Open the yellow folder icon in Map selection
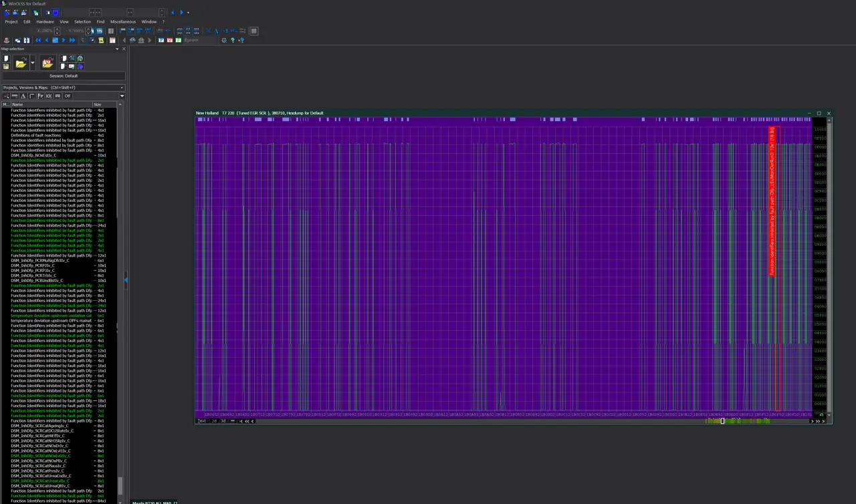 [21, 64]
